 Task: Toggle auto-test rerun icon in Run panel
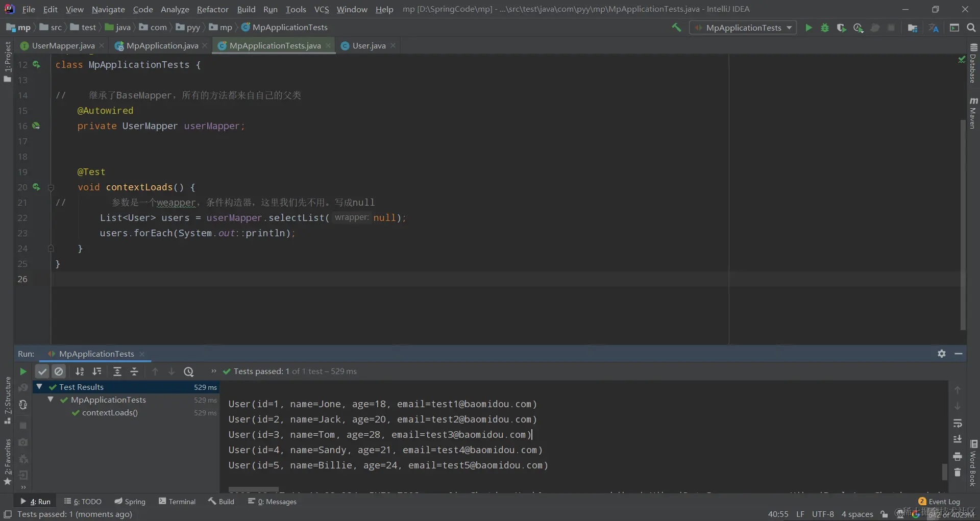[23, 405]
